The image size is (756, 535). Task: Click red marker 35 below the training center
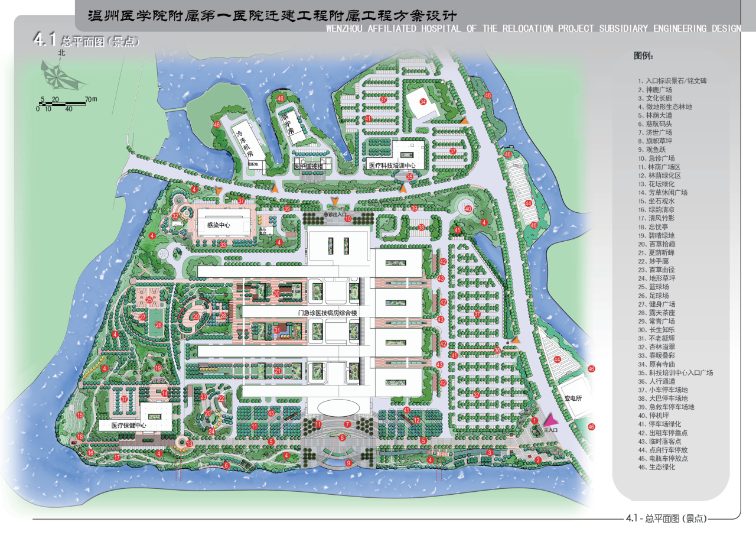tap(409, 176)
